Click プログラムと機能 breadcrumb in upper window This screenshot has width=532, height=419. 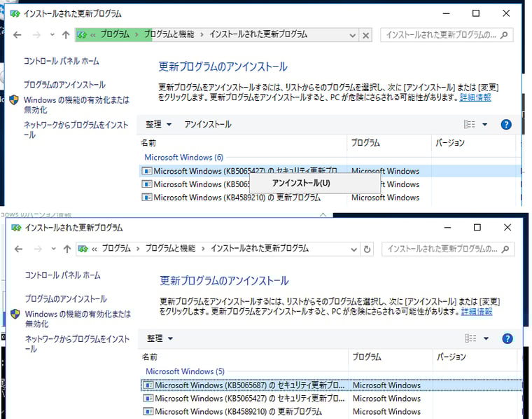[169, 34]
